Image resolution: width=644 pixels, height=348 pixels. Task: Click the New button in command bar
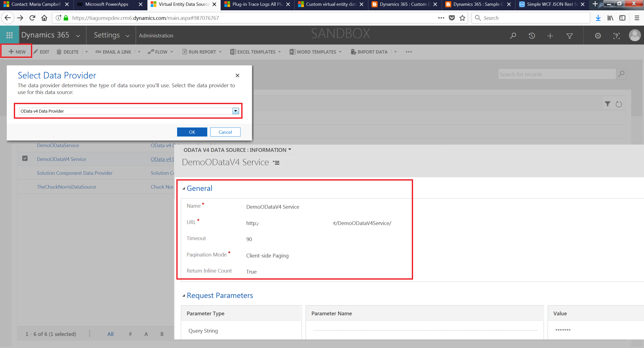click(17, 52)
